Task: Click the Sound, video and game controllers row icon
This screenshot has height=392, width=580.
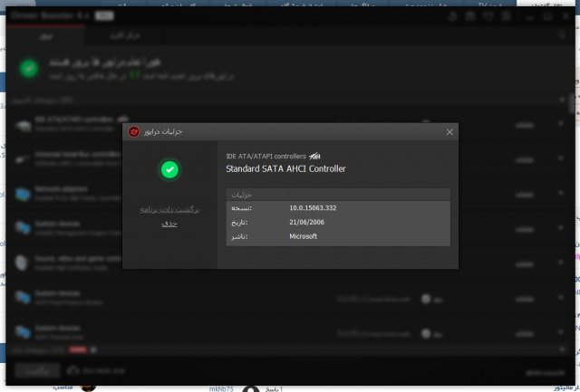Action: 22,263
